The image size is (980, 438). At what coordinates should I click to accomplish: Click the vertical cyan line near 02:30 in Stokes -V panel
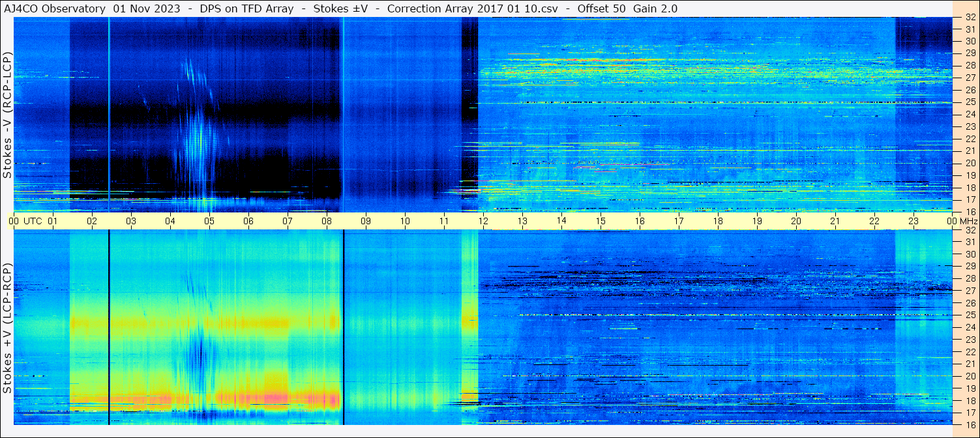[109, 114]
